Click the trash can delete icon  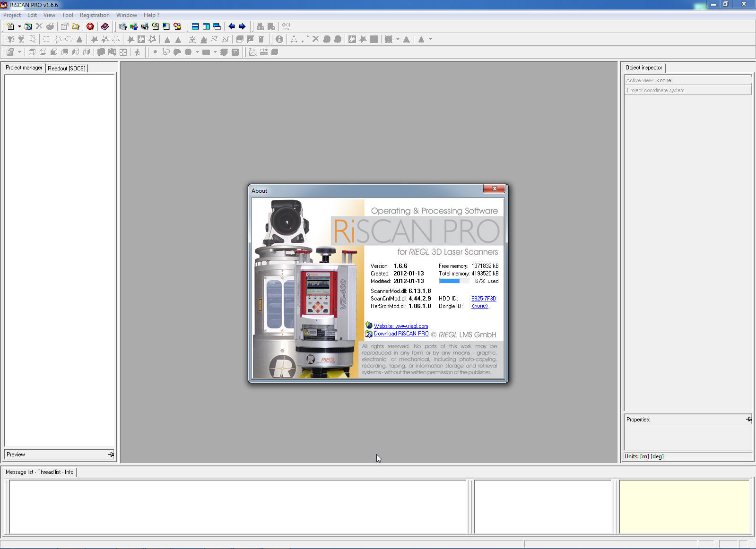click(x=261, y=39)
